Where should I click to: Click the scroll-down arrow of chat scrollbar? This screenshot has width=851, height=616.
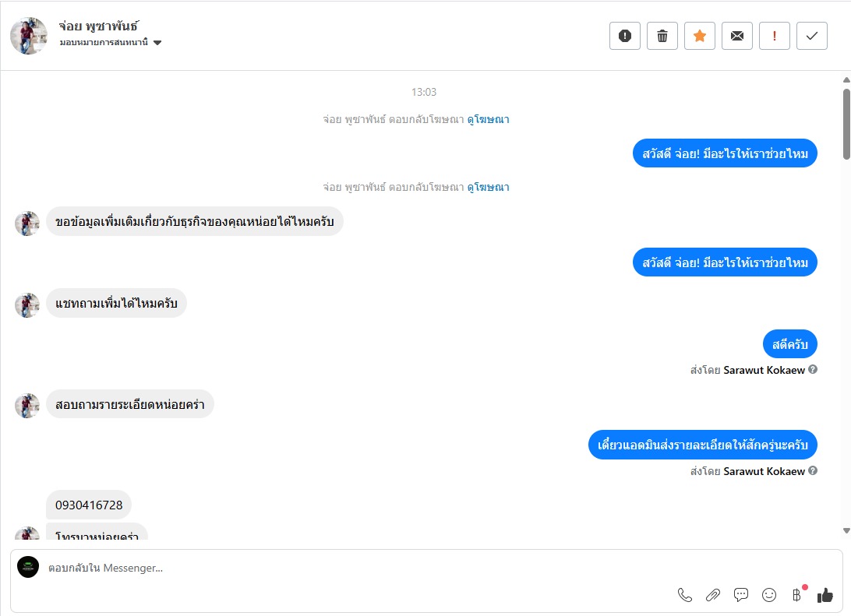846,530
